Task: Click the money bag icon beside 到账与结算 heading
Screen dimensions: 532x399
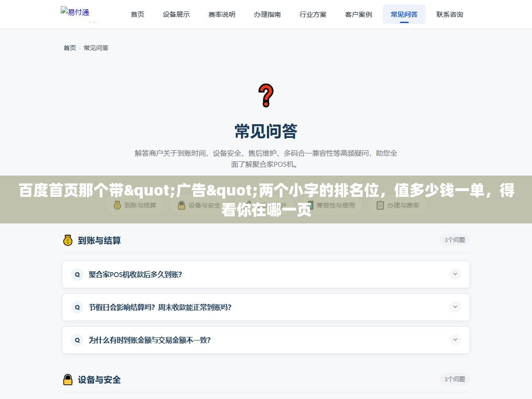Action: 68,240
